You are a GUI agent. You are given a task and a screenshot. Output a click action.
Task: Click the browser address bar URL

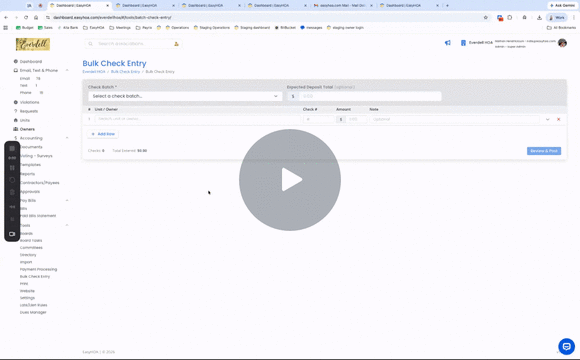[112, 17]
